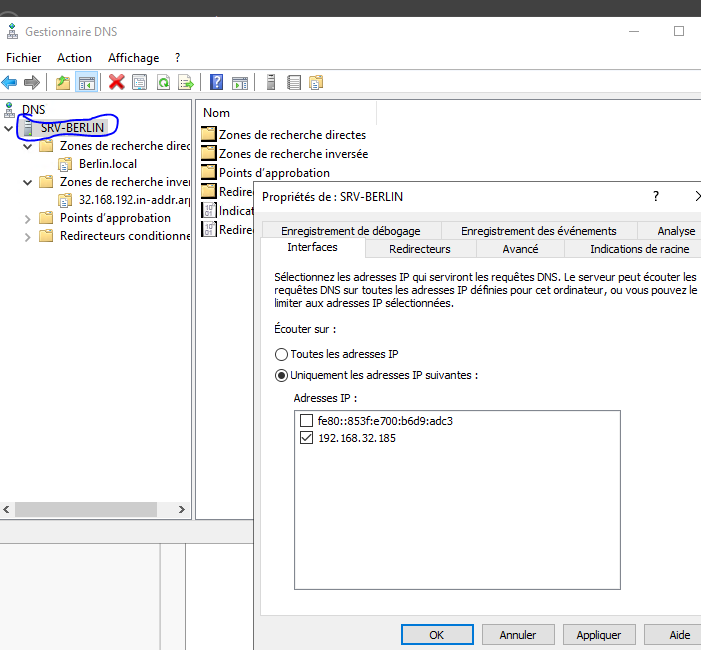The height and width of the screenshot is (650, 701).
Task: Expand Redirecteurs conditionnels tree node
Action: [27, 236]
